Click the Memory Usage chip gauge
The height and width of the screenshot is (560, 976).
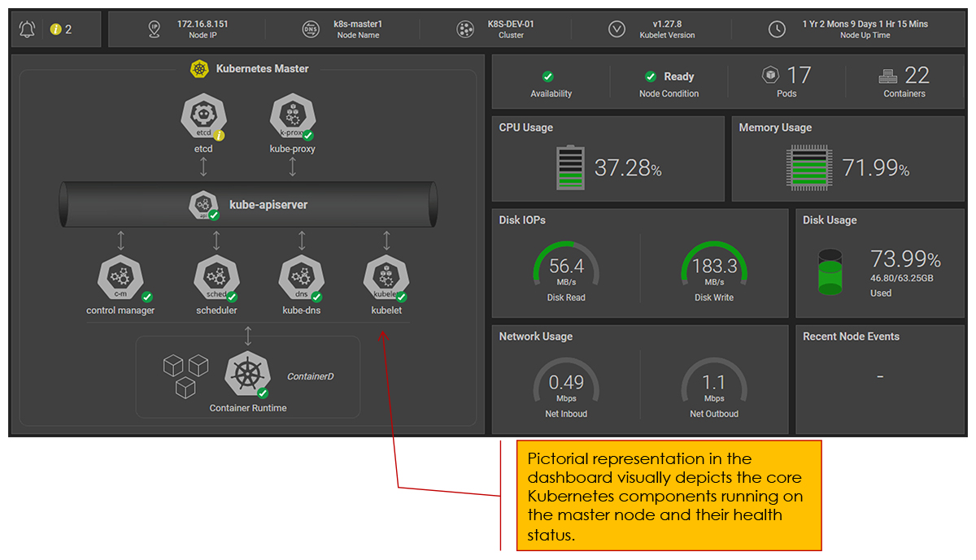point(809,168)
